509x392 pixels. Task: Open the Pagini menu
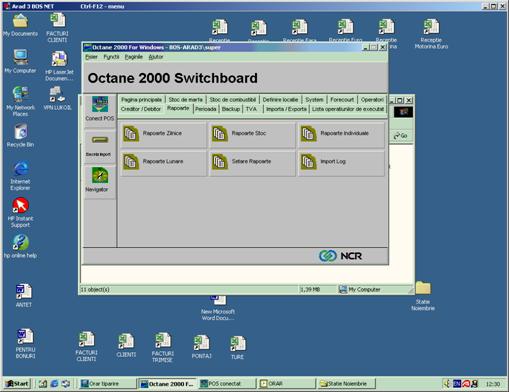[x=133, y=57]
